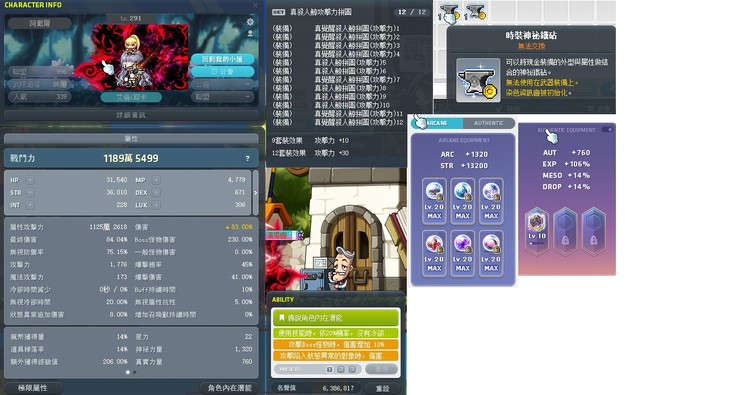This screenshot has width=750, height=395.
Task: Expand the detailed info bar
Action: point(131,115)
